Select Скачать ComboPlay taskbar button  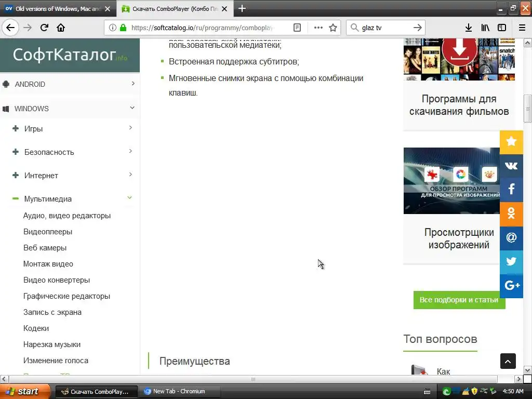[x=96, y=392]
